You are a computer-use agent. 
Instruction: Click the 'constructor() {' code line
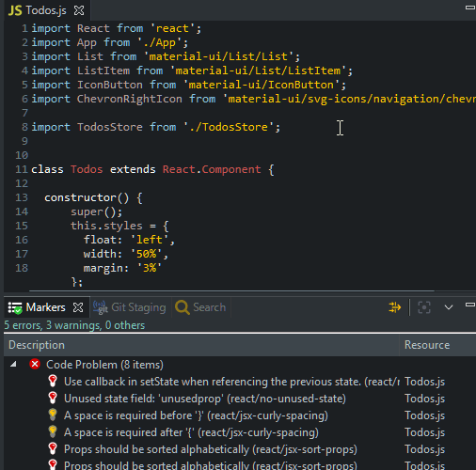coord(93,198)
